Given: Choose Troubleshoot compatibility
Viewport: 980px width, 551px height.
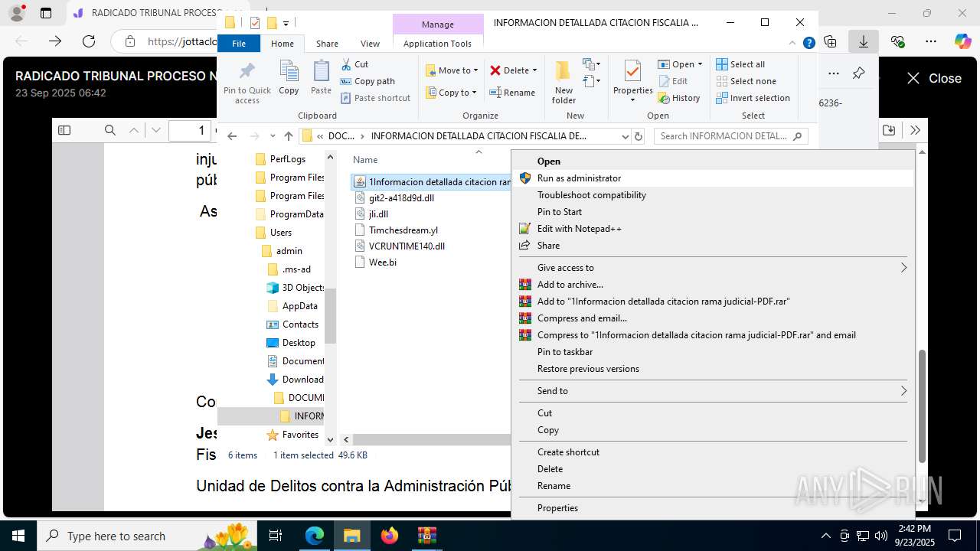Looking at the screenshot, I should coord(713,195).
